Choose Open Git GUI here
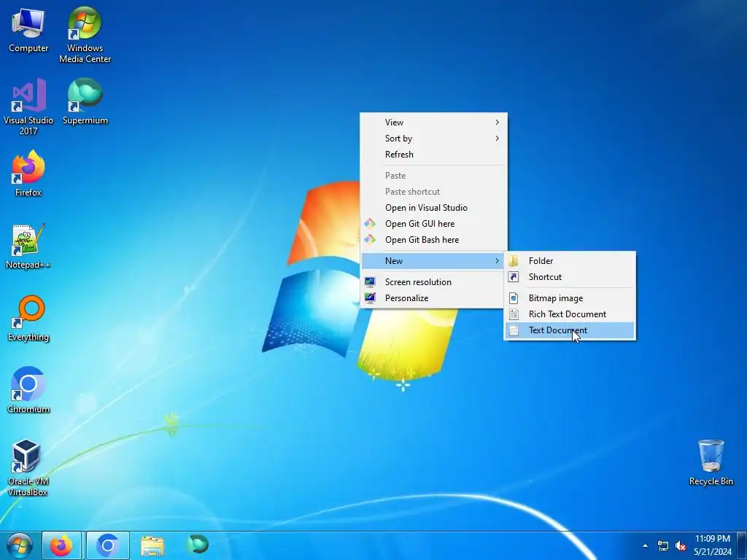The width and height of the screenshot is (747, 560). point(433,224)
